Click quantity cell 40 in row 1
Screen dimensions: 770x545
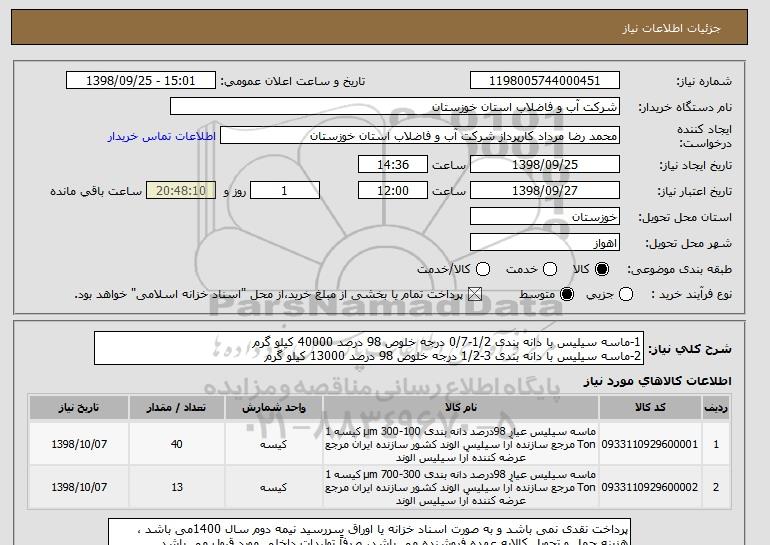pyautogui.click(x=177, y=444)
